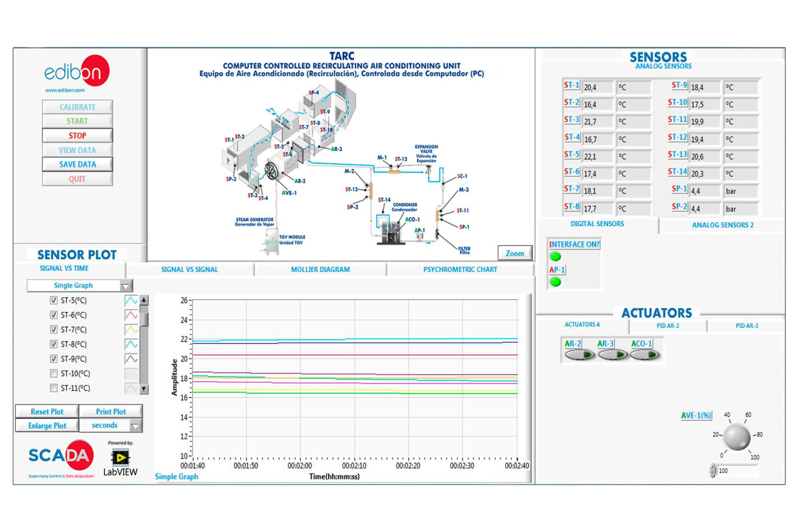Viewport: 798px width, 532px height.
Task: Click Reset Plot to clear the graph
Action: pos(46,411)
